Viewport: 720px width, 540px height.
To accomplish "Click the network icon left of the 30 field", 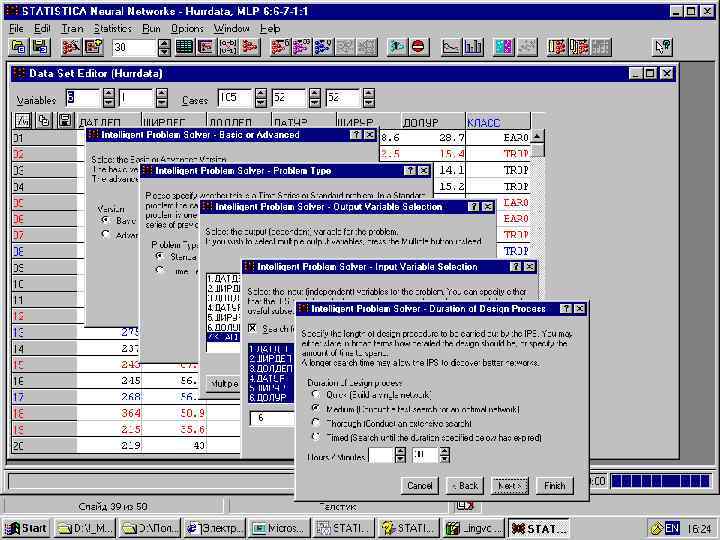I will point(94,47).
